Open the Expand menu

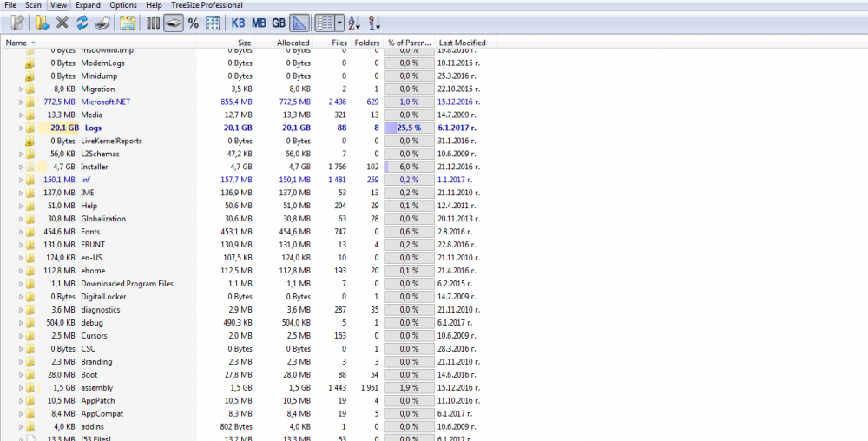[88, 5]
